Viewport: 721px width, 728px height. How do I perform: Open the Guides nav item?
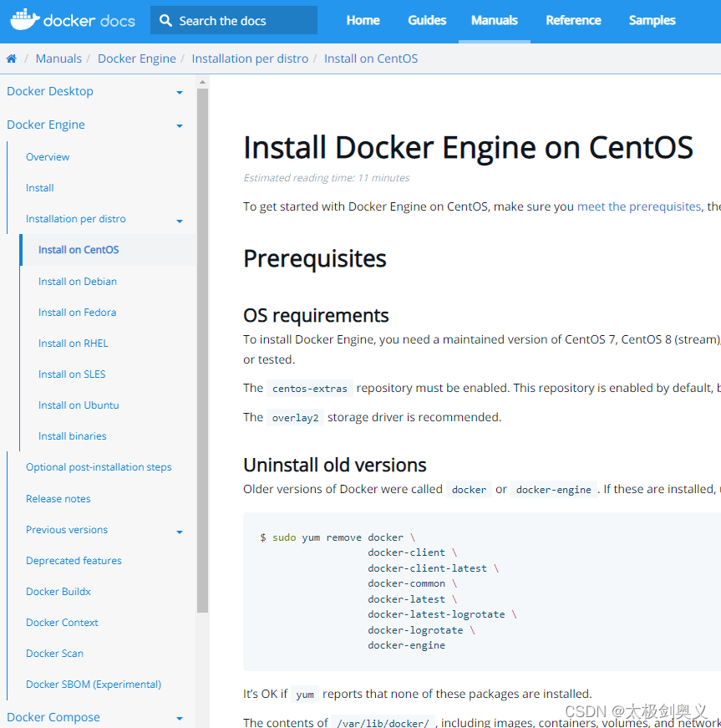(427, 20)
